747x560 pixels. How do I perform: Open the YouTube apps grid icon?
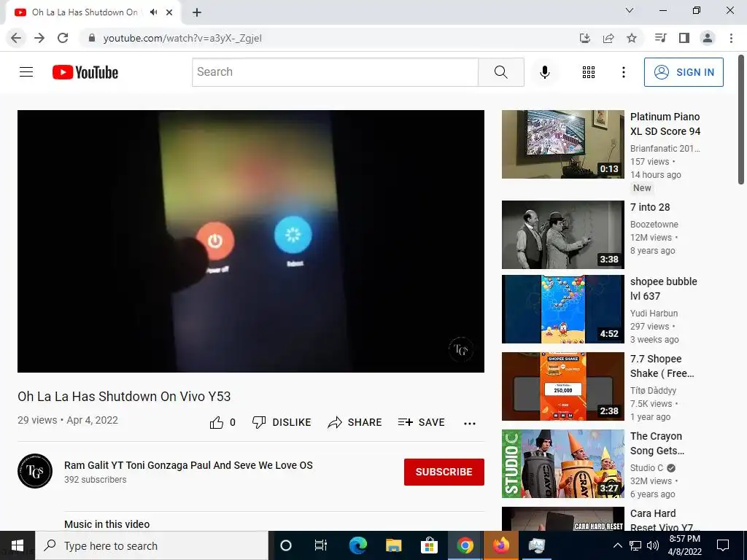point(589,72)
